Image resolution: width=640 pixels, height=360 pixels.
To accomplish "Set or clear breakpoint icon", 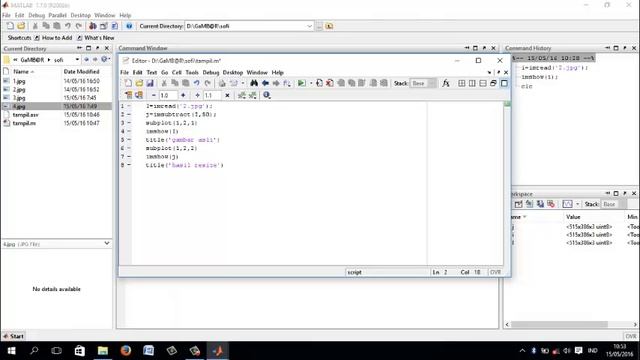I will (x=319, y=83).
